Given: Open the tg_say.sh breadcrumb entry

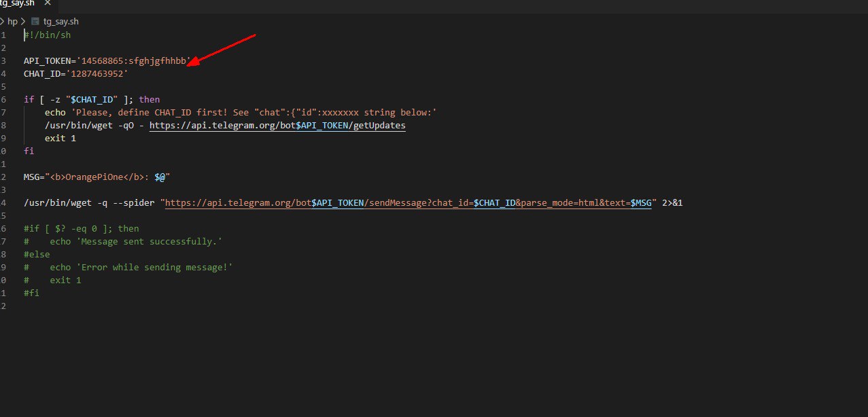Looking at the screenshot, I should coord(61,22).
